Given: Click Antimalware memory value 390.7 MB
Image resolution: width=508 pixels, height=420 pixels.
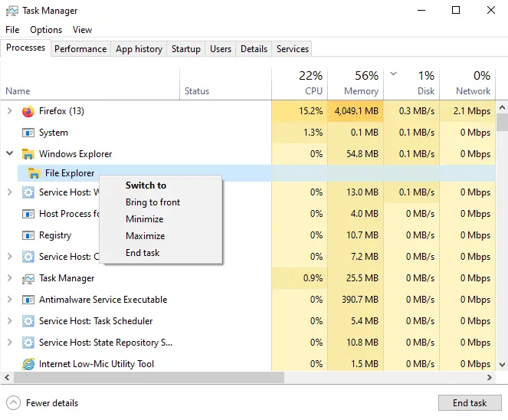Looking at the screenshot, I should [x=360, y=300].
